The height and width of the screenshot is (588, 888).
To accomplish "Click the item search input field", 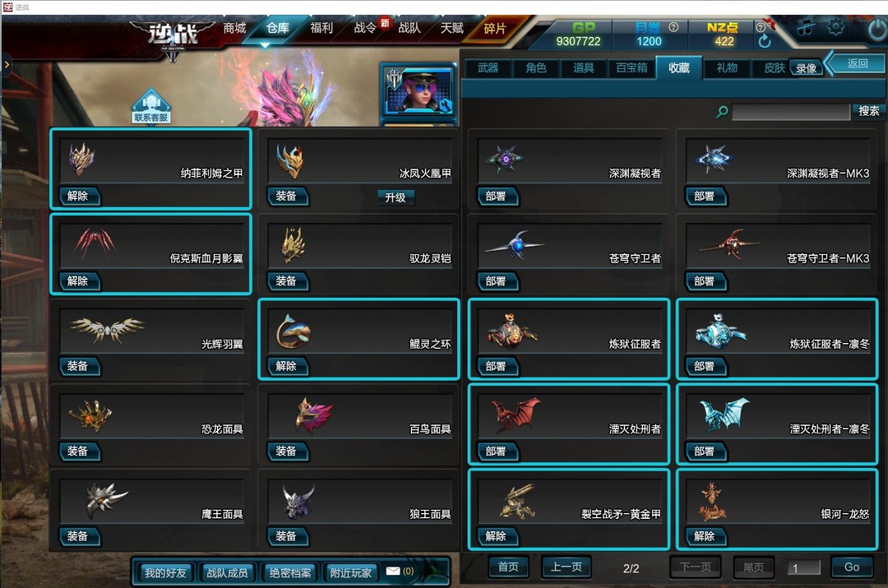I will [x=791, y=112].
